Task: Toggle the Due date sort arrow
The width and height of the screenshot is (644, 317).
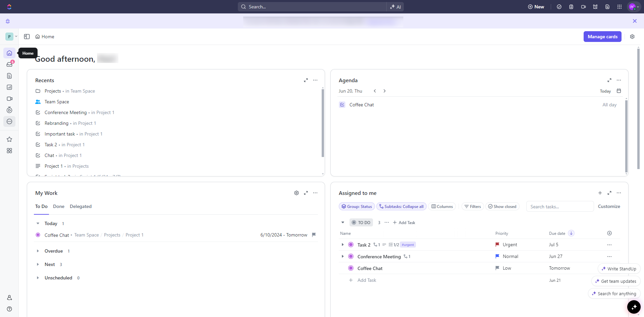Action: tap(571, 233)
